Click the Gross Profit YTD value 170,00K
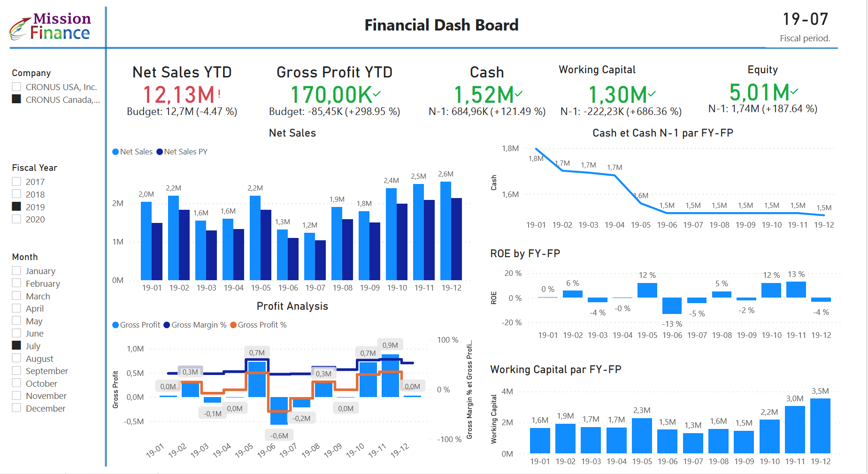Image resolution: width=868 pixels, height=474 pixels. (331, 94)
